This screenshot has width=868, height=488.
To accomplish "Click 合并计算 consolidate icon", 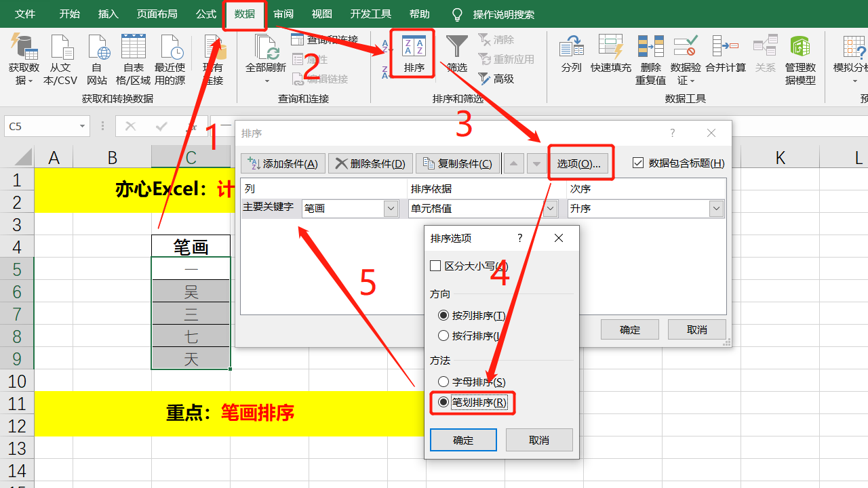I will (x=726, y=46).
